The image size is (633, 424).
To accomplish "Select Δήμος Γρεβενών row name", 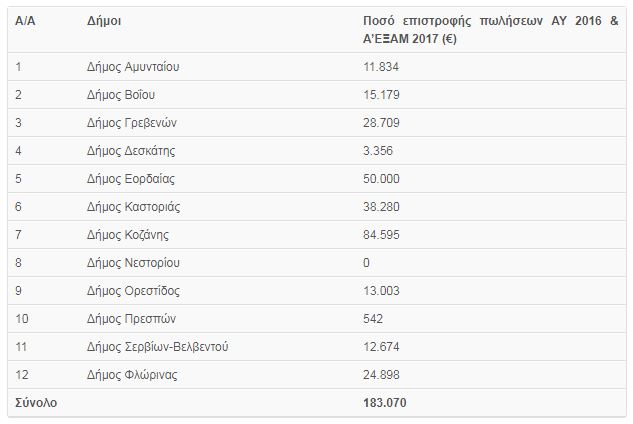I will click(132, 123).
